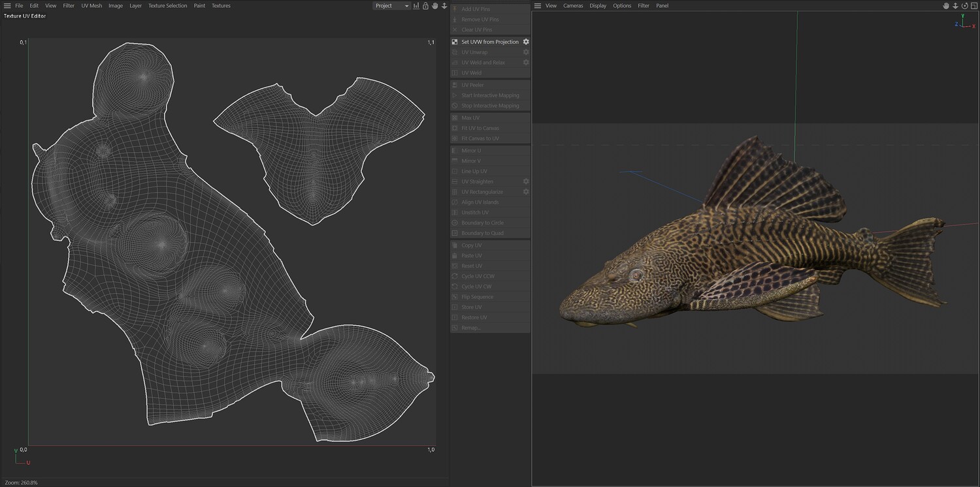Viewport: 980px width, 487px height.
Task: Open the UV Straighten options gear
Action: point(526,181)
